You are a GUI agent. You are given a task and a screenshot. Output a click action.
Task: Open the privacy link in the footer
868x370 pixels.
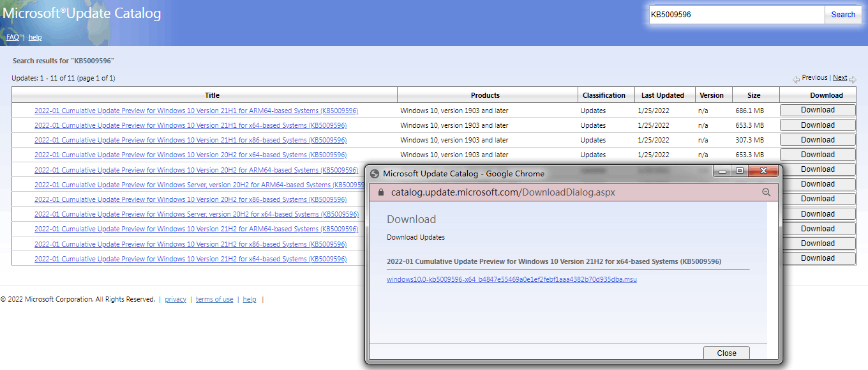(175, 298)
